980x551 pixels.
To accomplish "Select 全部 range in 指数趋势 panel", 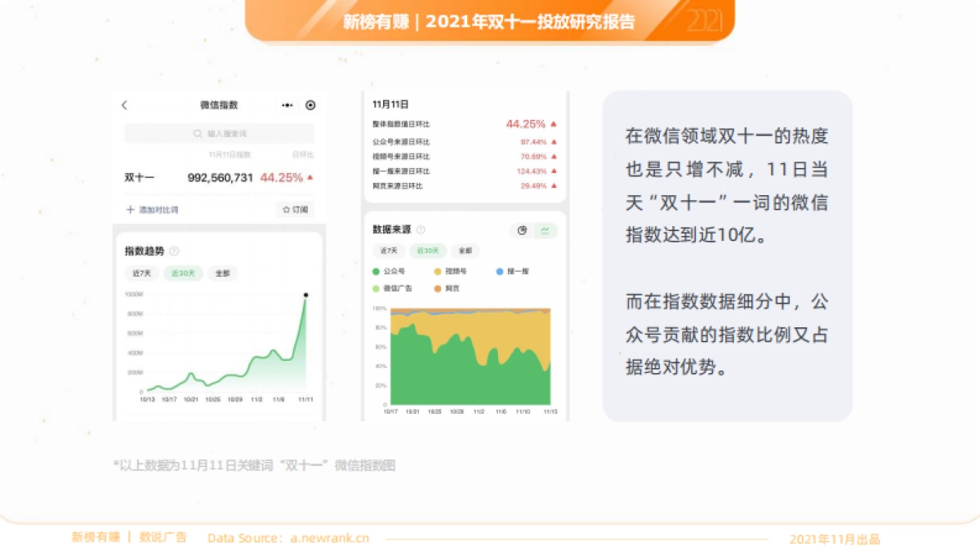I will 222,273.
